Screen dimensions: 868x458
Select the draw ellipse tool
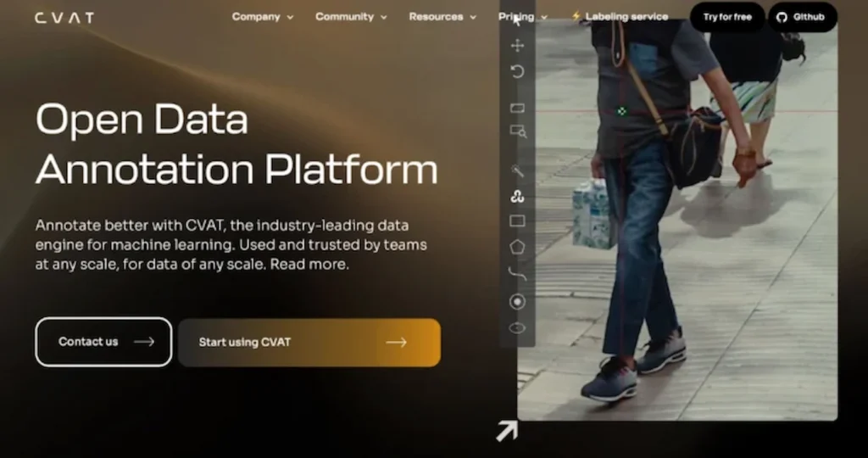pos(517,328)
